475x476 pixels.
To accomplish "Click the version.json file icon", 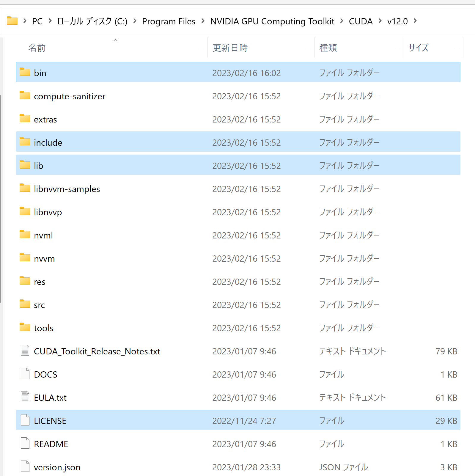I will click(x=25, y=466).
